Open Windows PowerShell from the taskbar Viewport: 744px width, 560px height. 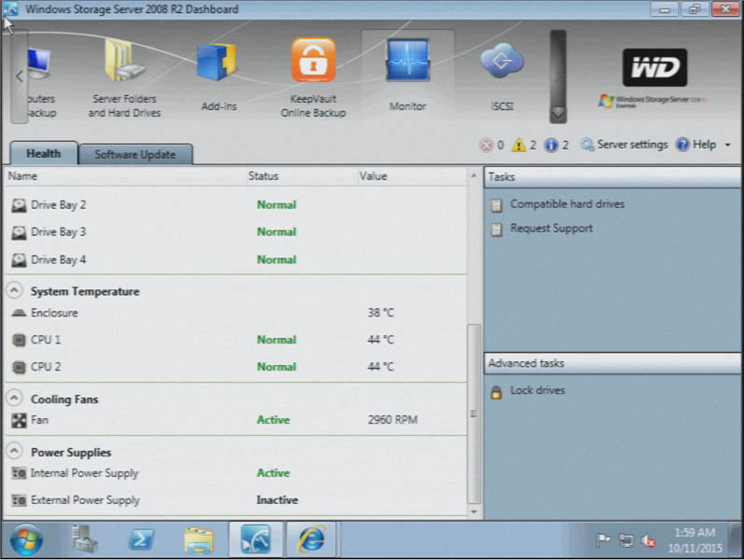141,539
